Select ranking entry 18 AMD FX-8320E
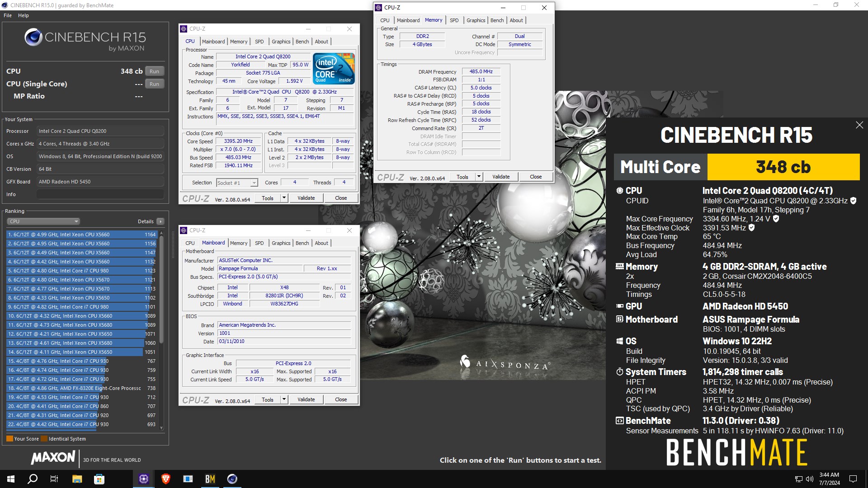The width and height of the screenshot is (868, 488). [x=81, y=388]
